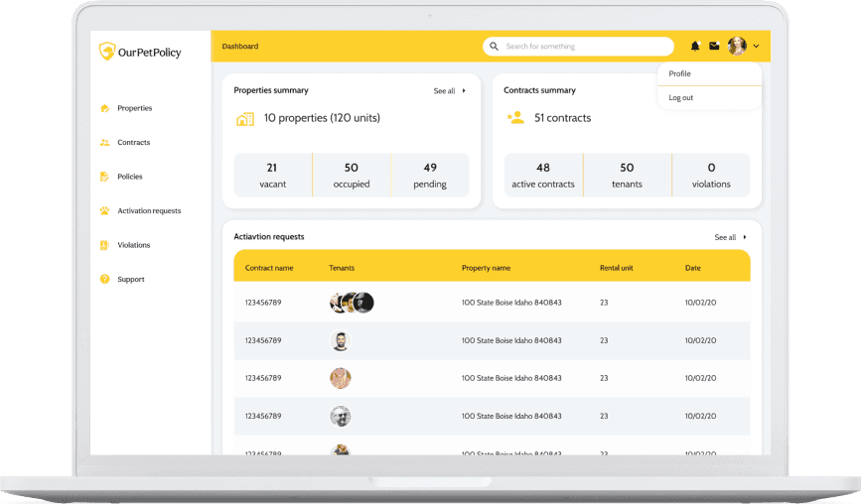Click the Policies document icon in sidebar
This screenshot has width=862, height=504.
coord(104,177)
